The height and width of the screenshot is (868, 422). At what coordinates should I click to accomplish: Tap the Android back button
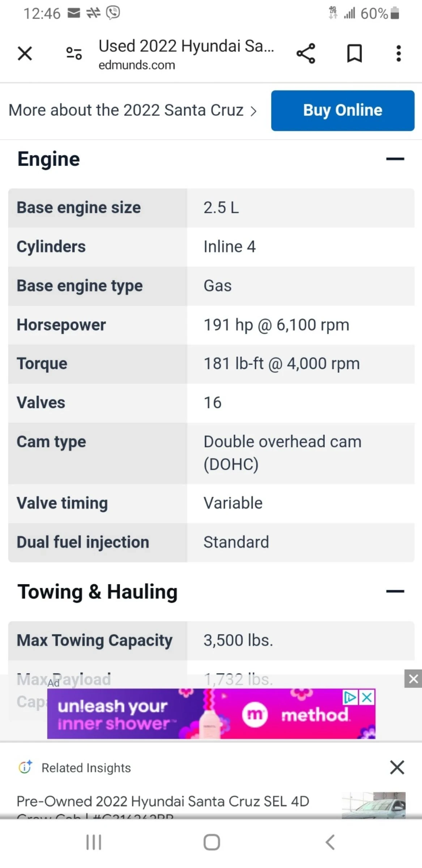(x=330, y=842)
